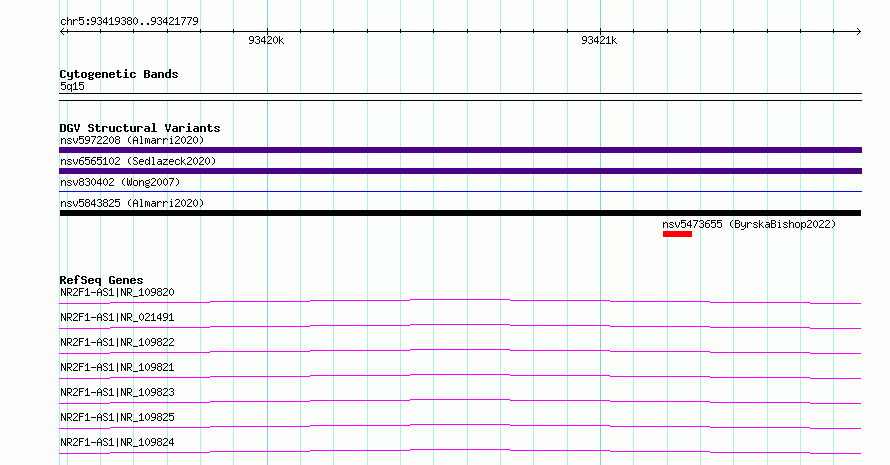Click the black bar under nsv5843825

tap(460, 213)
